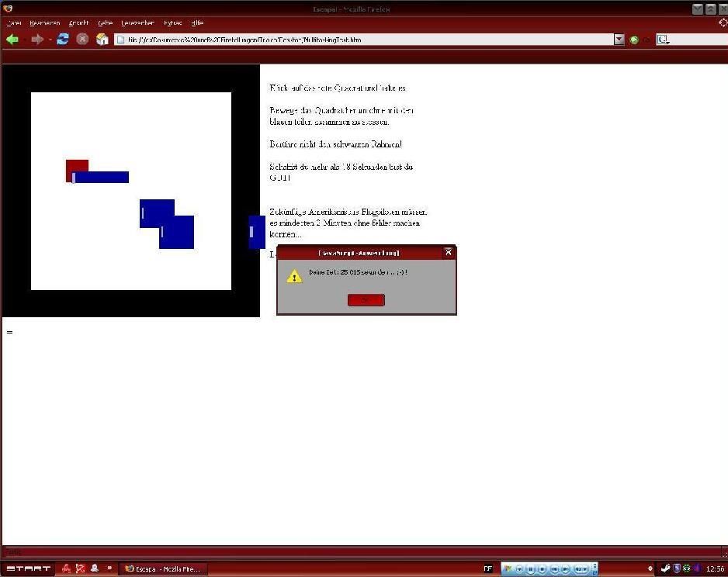The width and height of the screenshot is (728, 577).
Task: Open the Datei menu
Action: point(13,23)
